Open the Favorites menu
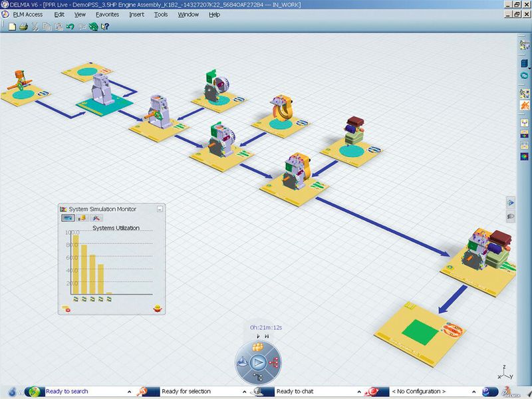The width and height of the screenshot is (532, 399). (107, 15)
